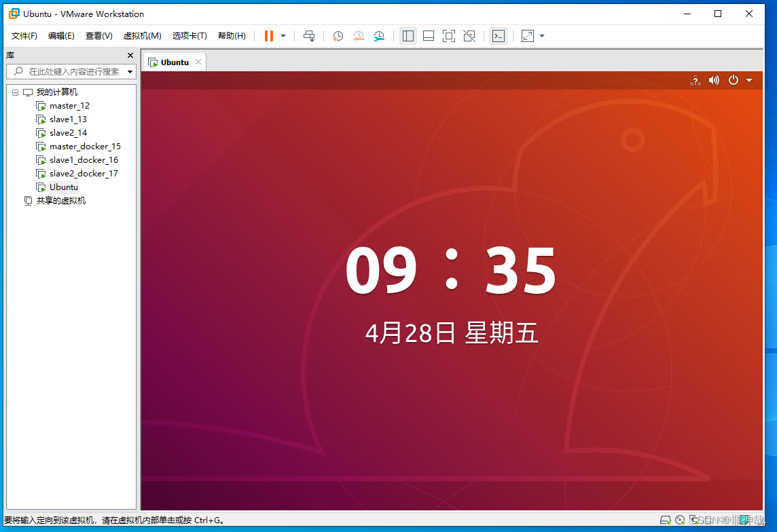Screen dimensions: 777x532
Task: Open the 查看(V) menu
Action: [98, 36]
